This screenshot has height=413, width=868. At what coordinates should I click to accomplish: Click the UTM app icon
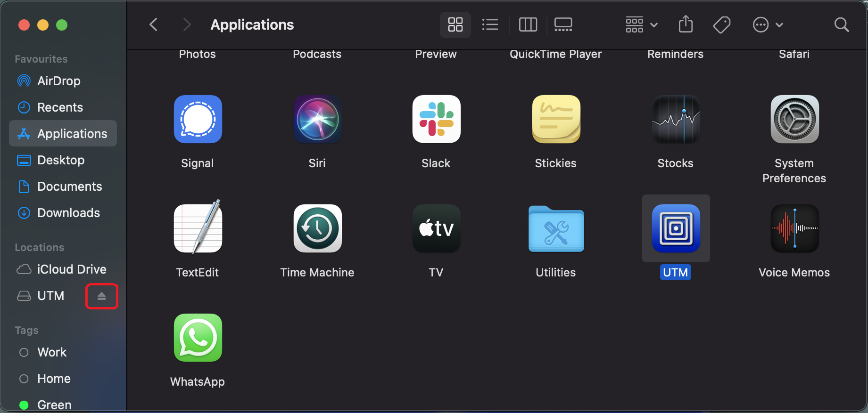coord(676,228)
